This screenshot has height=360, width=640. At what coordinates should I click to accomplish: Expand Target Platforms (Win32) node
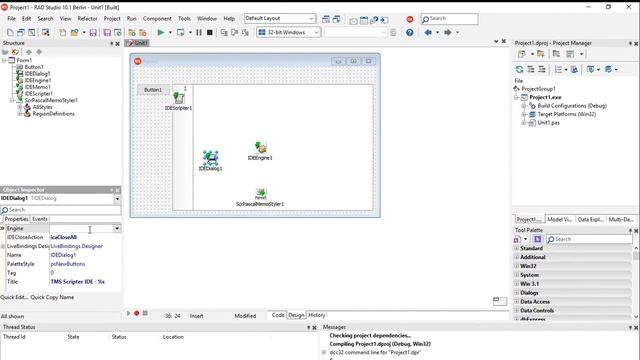click(x=524, y=114)
